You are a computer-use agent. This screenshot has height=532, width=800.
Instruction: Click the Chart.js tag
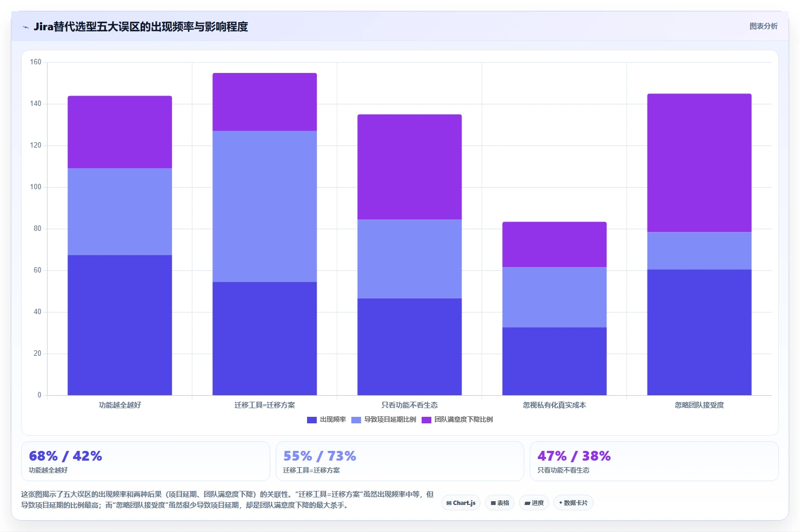click(x=461, y=503)
